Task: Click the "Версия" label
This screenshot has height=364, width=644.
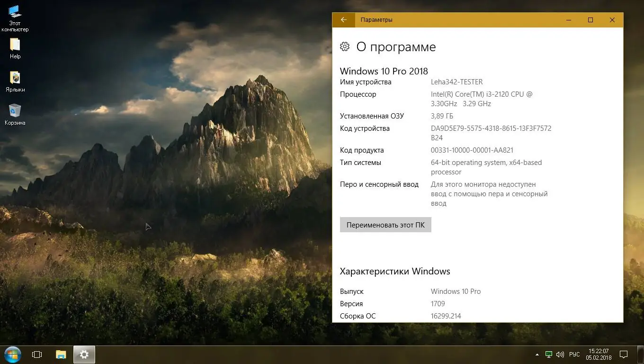Action: 351,304
